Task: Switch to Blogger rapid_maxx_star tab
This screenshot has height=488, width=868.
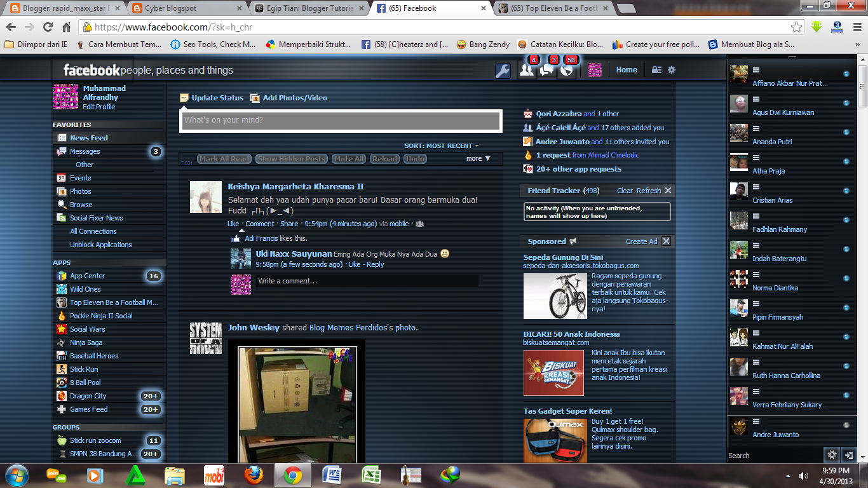Action: [x=64, y=8]
